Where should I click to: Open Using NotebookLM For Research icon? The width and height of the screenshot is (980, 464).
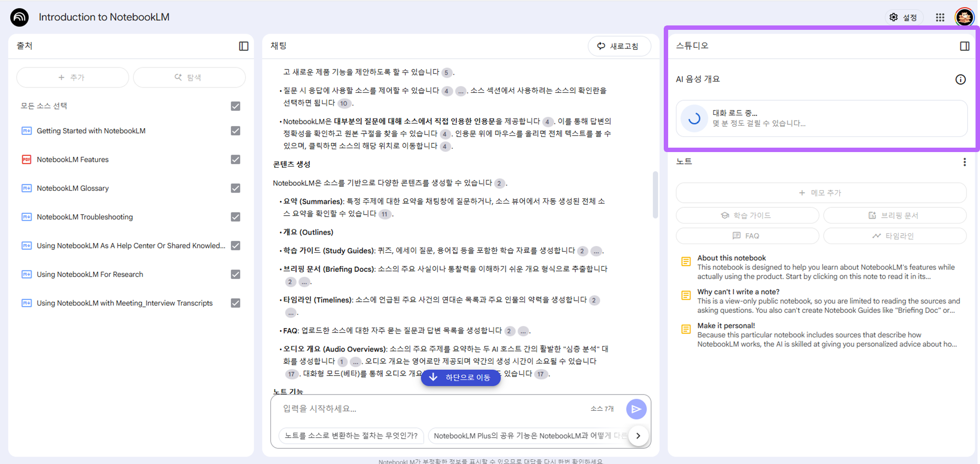point(26,274)
